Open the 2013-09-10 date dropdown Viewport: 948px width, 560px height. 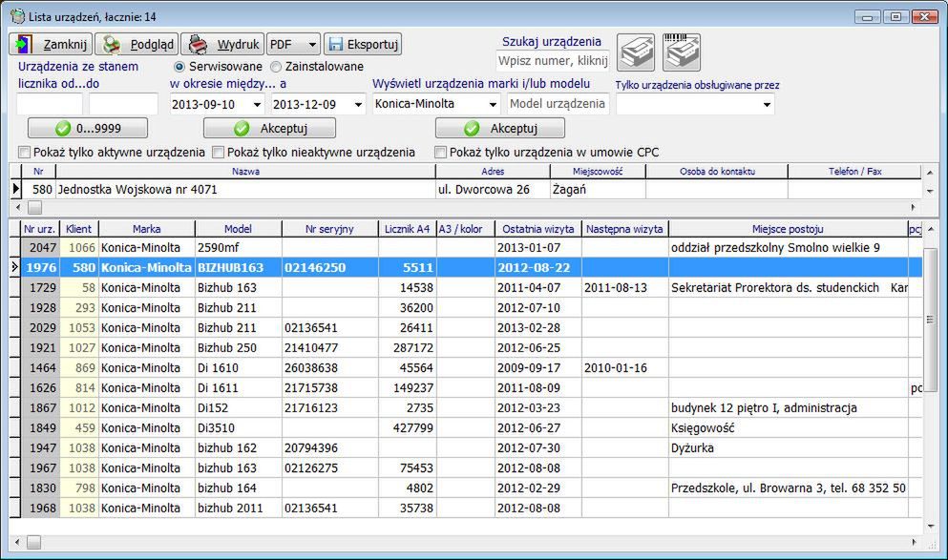coord(257,105)
